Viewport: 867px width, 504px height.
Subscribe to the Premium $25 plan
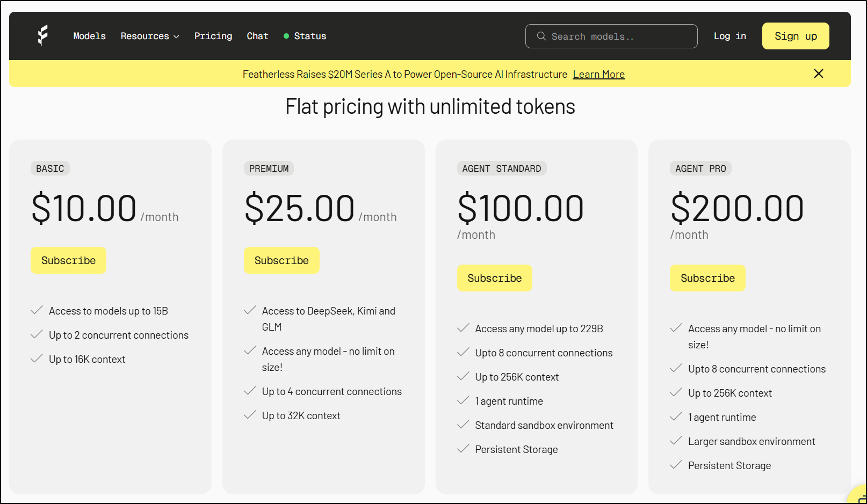pyautogui.click(x=281, y=260)
